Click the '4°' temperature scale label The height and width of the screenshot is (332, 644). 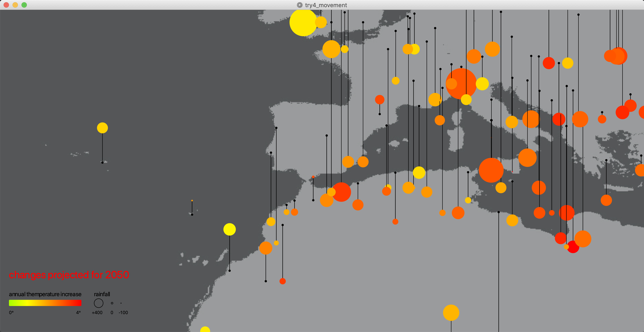tap(79, 313)
